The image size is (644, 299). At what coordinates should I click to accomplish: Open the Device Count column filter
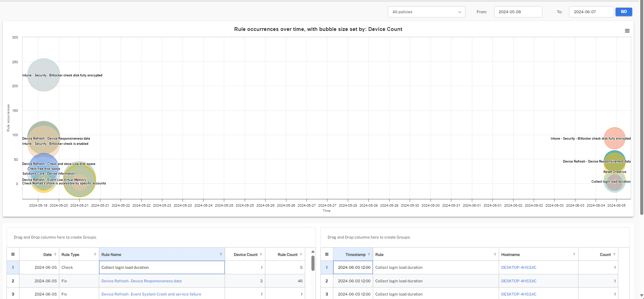(x=261, y=255)
